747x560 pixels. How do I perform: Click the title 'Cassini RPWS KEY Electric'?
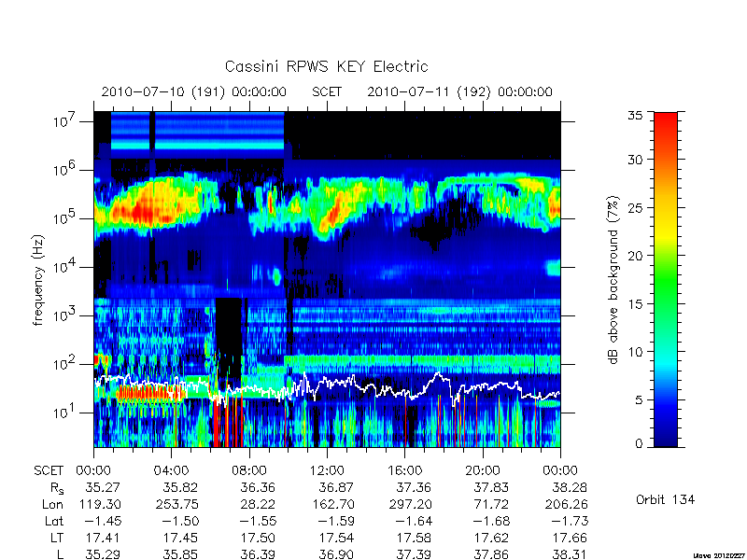click(326, 66)
